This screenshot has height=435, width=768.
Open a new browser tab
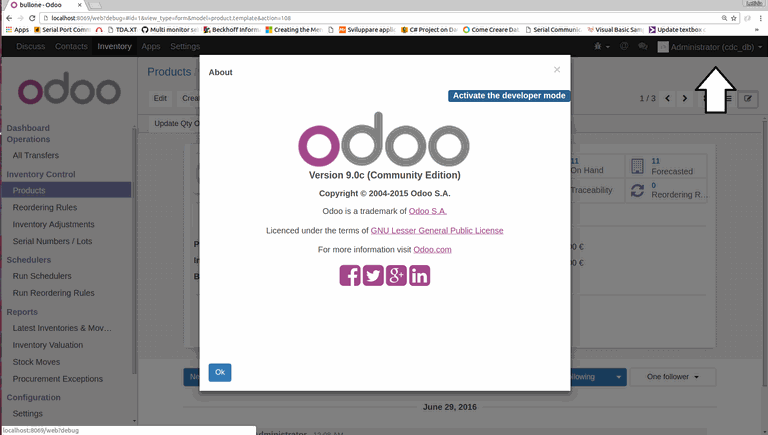pos(95,5)
